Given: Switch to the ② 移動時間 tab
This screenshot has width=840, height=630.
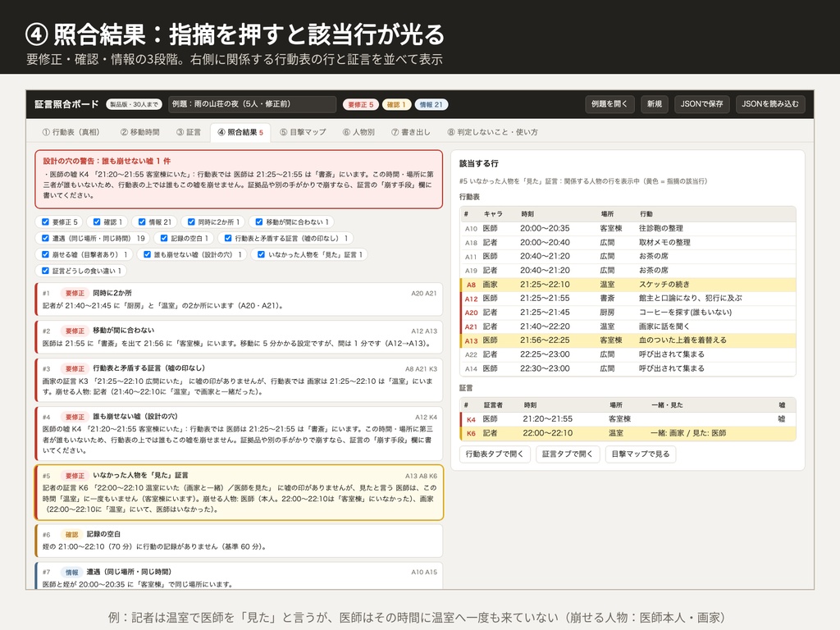Looking at the screenshot, I should click(x=139, y=132).
